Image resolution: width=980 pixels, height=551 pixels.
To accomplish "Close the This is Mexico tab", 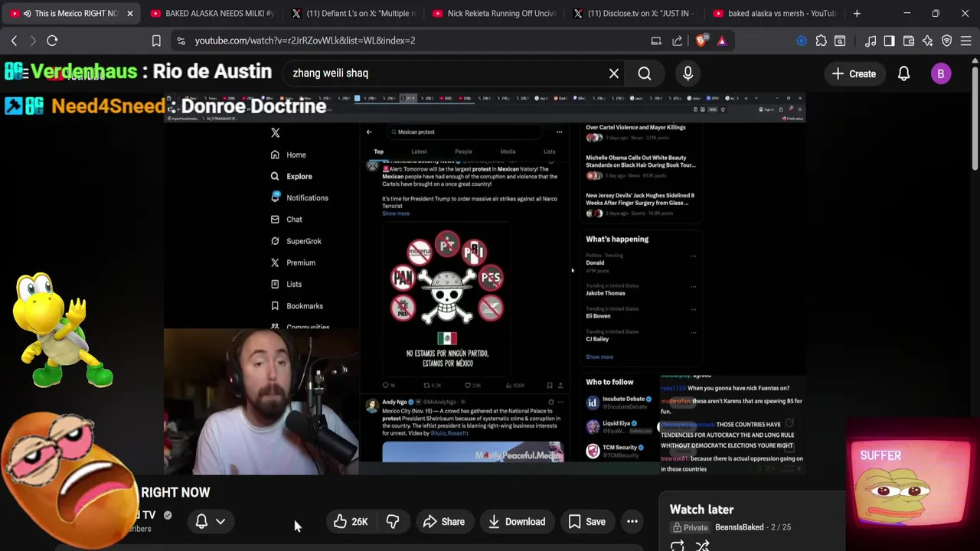I will coord(129,13).
